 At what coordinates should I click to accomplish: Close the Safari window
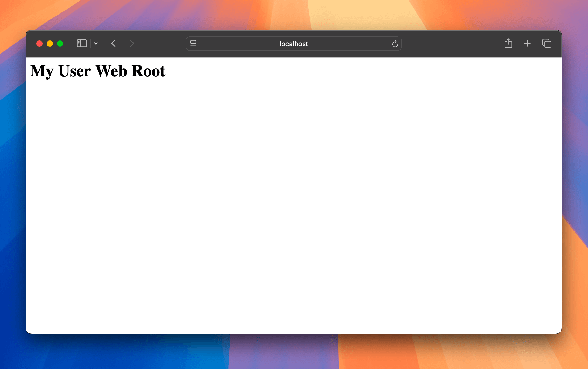coord(39,44)
